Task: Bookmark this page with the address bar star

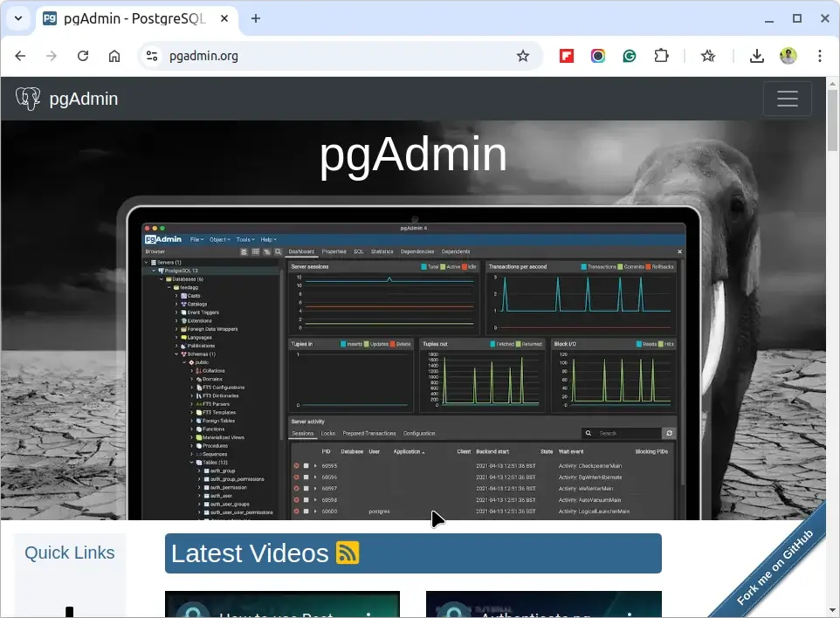Action: pyautogui.click(x=523, y=56)
